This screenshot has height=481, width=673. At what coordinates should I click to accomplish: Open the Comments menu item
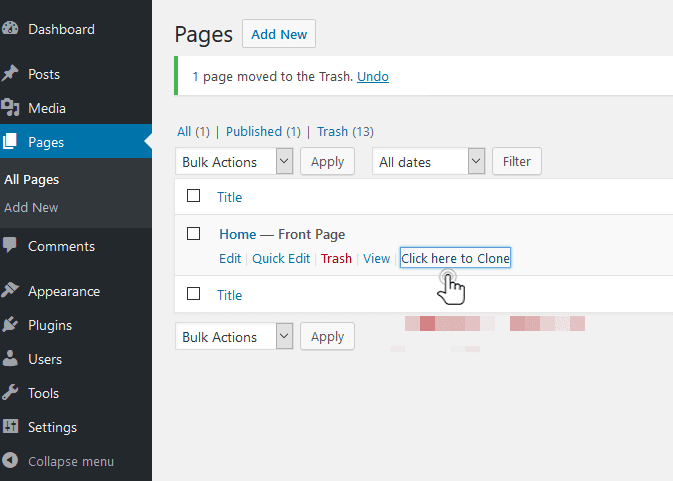(61, 246)
